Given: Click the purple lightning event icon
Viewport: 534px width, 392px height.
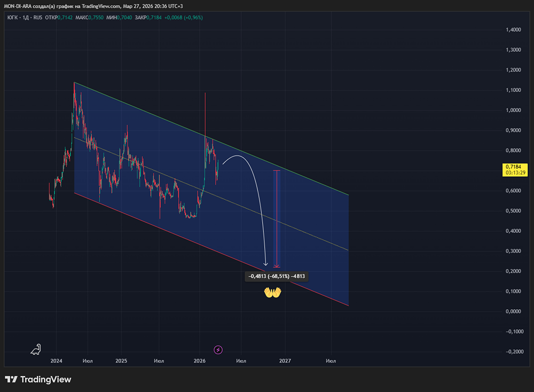Looking at the screenshot, I should coord(218,350).
